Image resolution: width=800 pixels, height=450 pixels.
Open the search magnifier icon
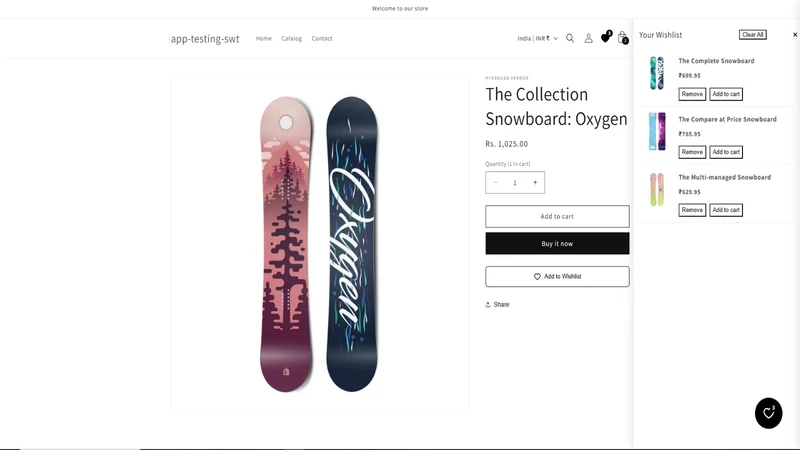pyautogui.click(x=570, y=38)
